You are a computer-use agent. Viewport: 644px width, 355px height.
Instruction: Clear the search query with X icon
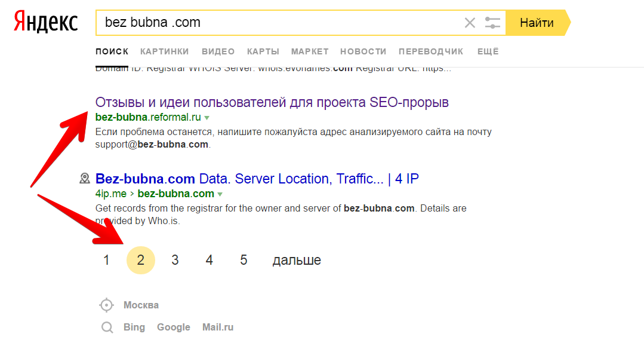coord(470,23)
